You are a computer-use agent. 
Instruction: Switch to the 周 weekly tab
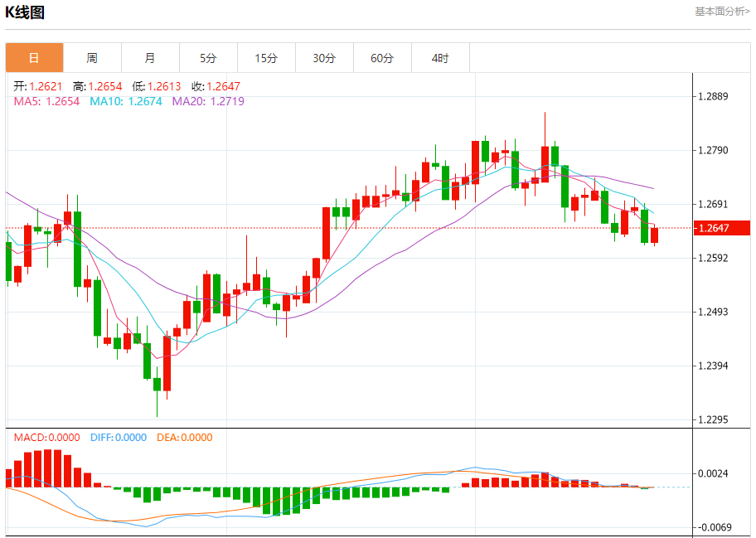coord(92,58)
